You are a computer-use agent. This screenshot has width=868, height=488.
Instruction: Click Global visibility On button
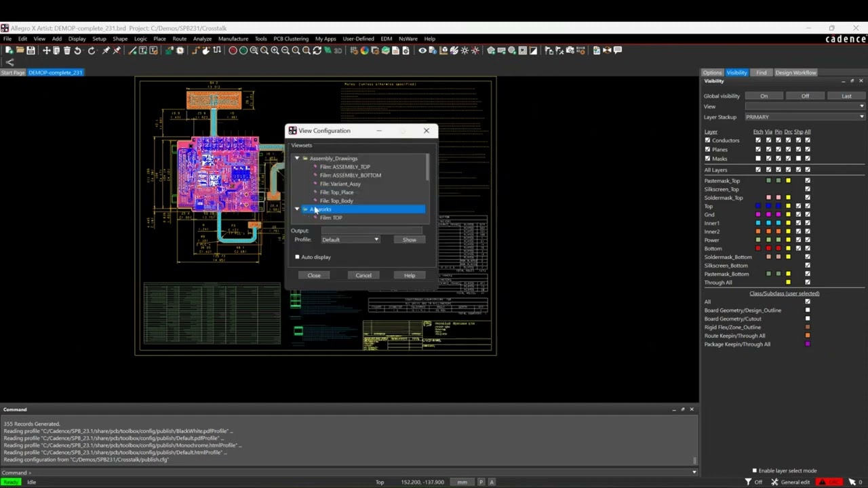coord(764,96)
